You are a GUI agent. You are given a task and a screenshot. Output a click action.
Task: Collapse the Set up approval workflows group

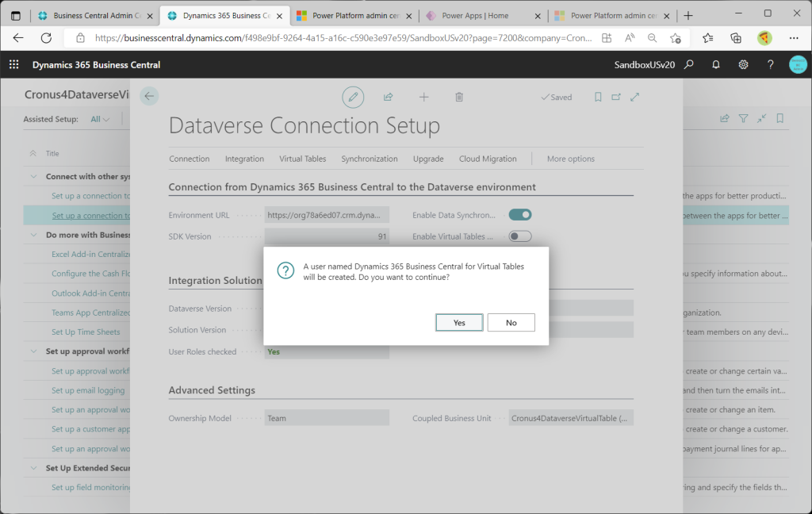[x=33, y=351]
